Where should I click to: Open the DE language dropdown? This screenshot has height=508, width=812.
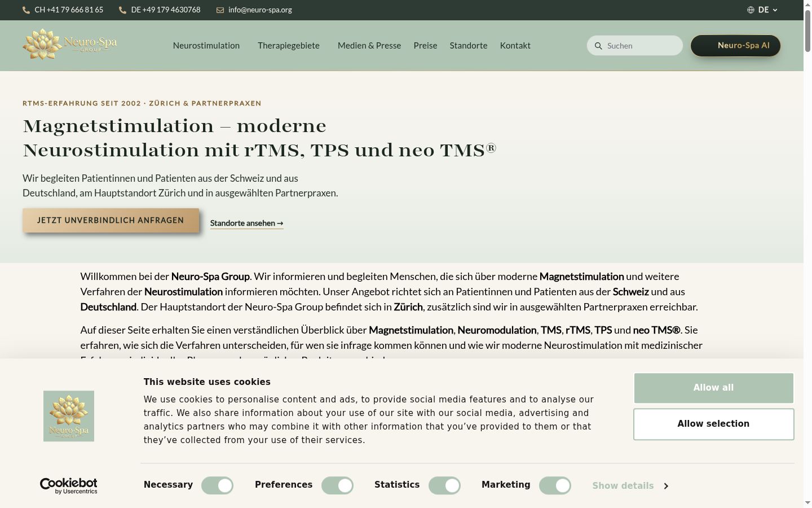pos(762,10)
